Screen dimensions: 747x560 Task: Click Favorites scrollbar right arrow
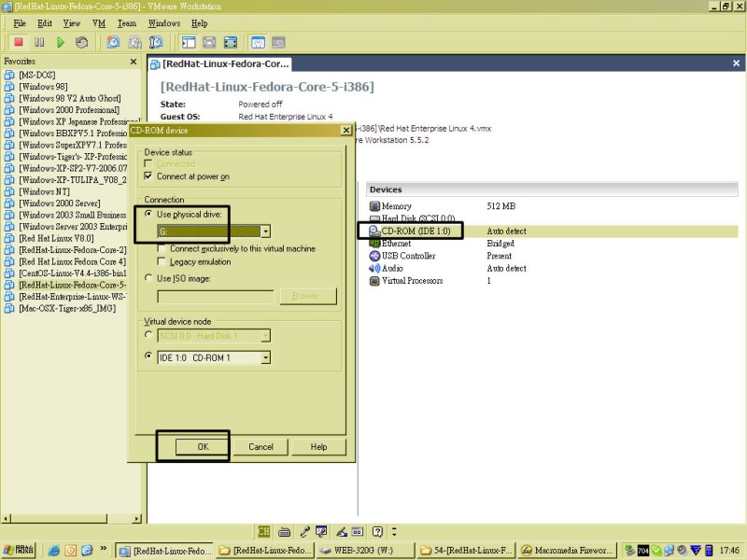point(137,519)
